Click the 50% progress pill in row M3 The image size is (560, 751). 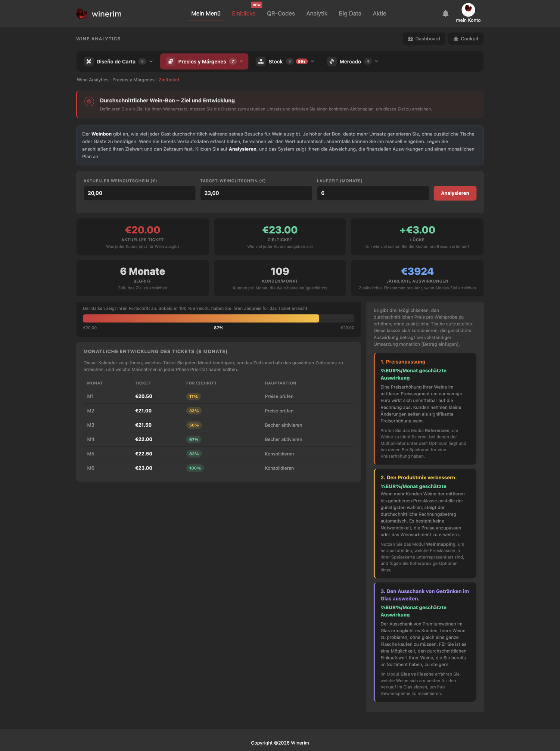coord(194,425)
